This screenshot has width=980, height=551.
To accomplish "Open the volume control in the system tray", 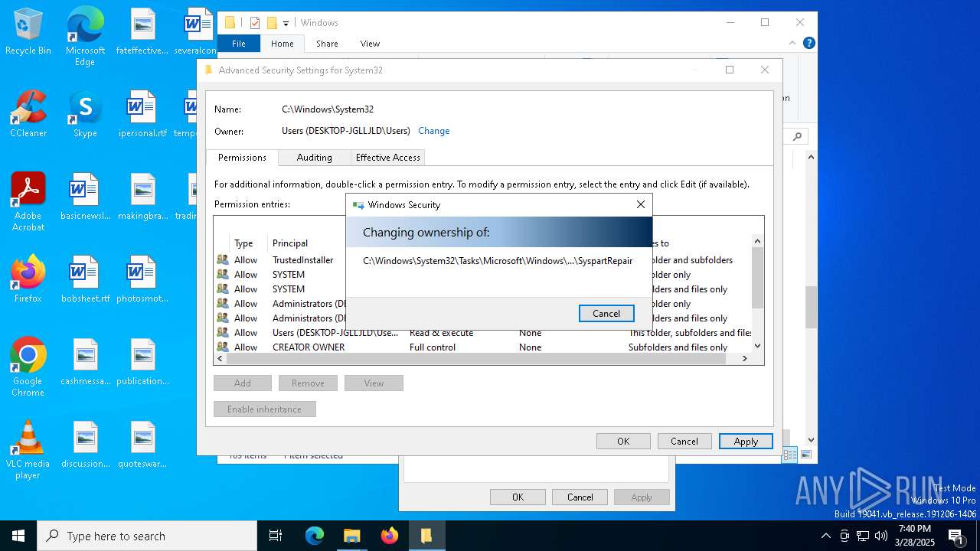I will click(881, 536).
